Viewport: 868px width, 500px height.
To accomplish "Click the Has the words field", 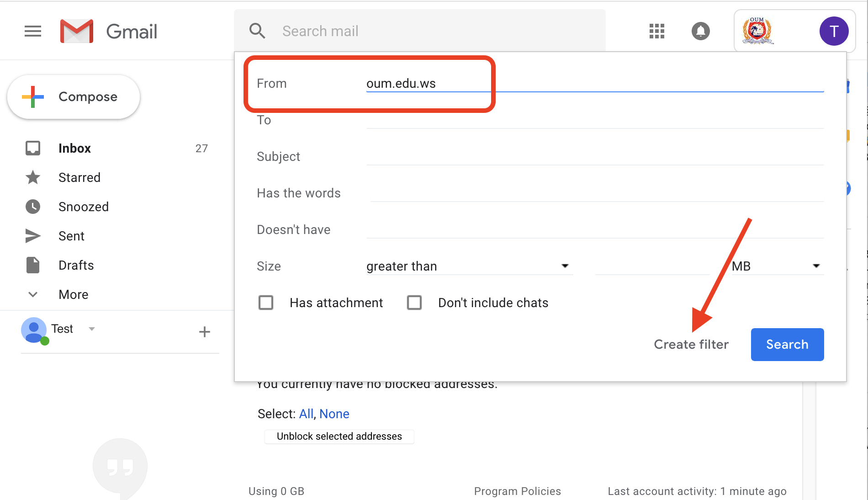I will coord(597,193).
